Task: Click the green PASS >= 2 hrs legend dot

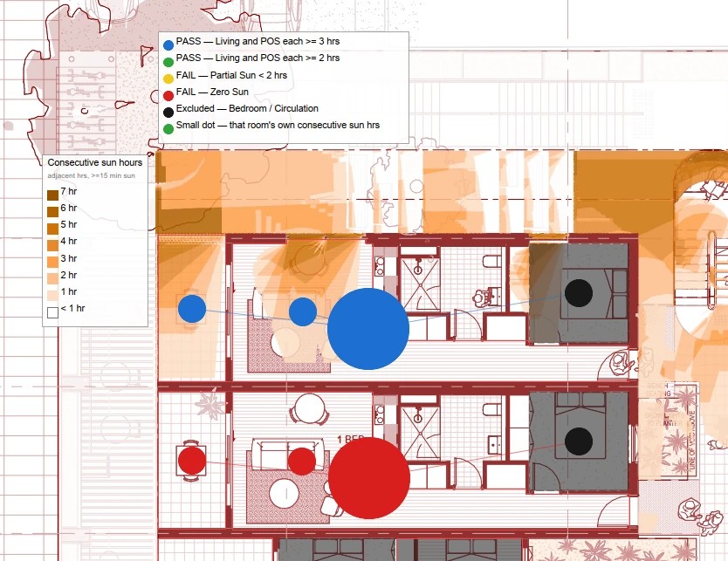Action: 168,62
